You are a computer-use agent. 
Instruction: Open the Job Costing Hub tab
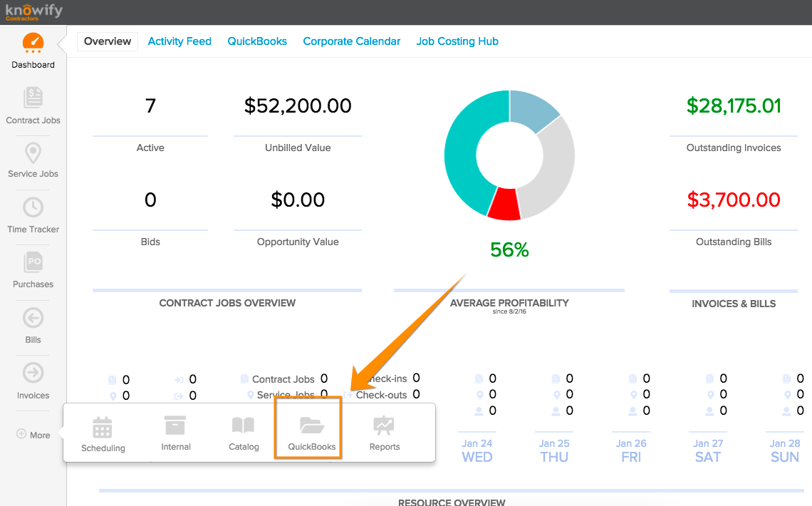[457, 41]
